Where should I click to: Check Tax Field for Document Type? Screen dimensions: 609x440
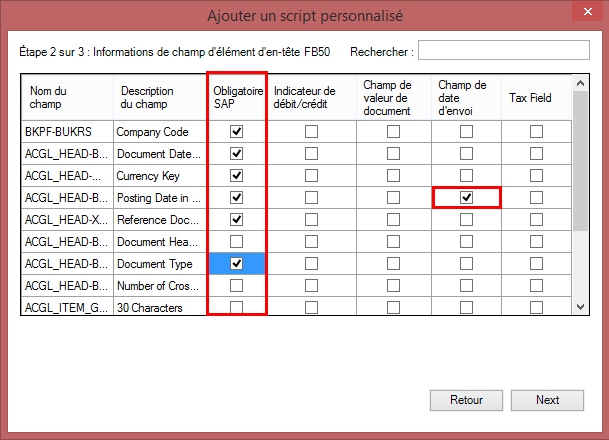click(x=536, y=264)
